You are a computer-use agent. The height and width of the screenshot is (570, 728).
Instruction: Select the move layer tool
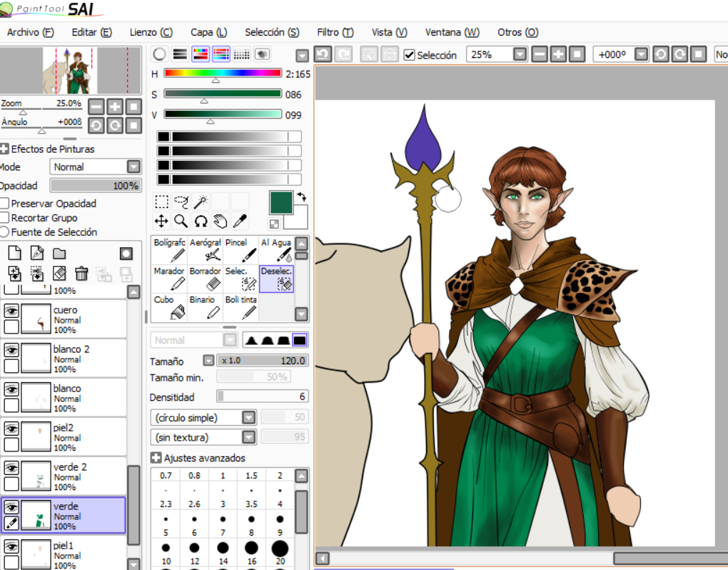coord(161,221)
